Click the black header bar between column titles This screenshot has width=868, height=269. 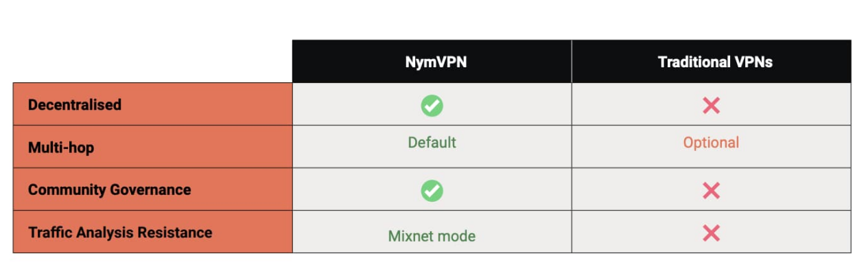[572, 62]
